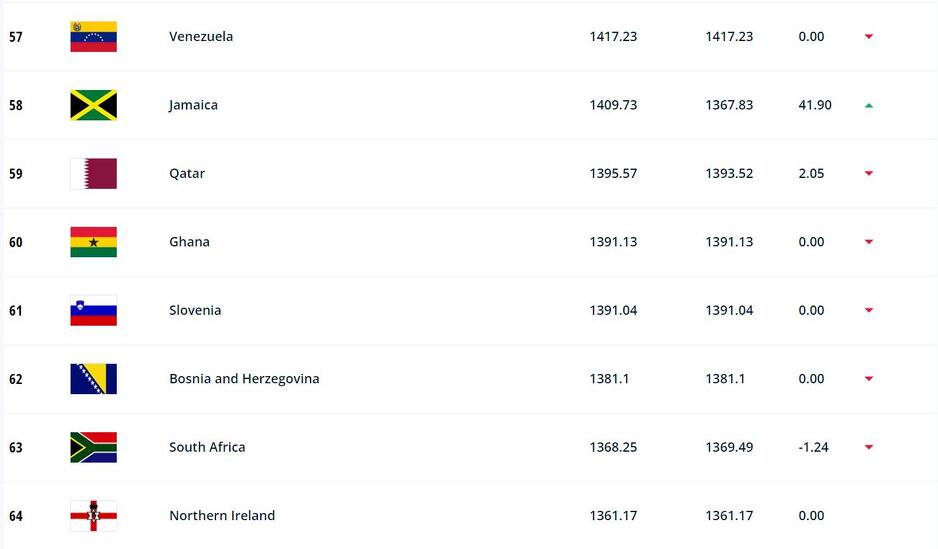938x549 pixels.
Task: Expand the South Africa row arrow
Action: click(x=869, y=448)
